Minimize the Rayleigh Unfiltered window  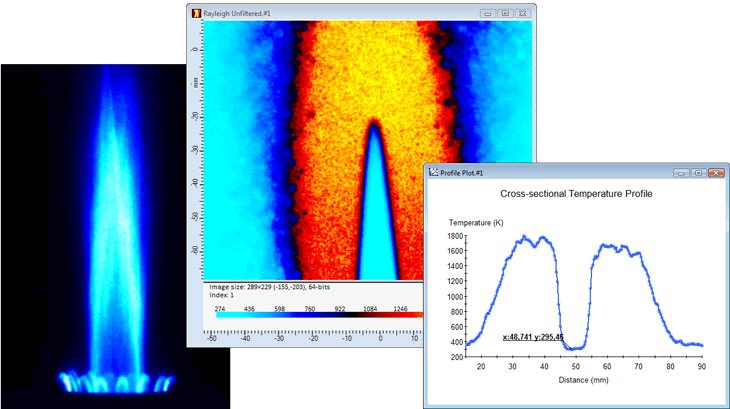(487, 14)
